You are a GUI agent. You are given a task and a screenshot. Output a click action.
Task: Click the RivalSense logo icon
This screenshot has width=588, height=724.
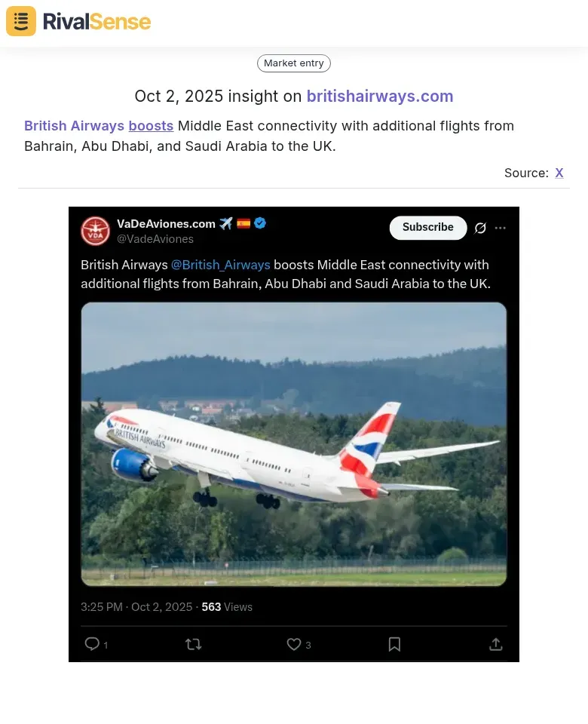pyautogui.click(x=21, y=21)
